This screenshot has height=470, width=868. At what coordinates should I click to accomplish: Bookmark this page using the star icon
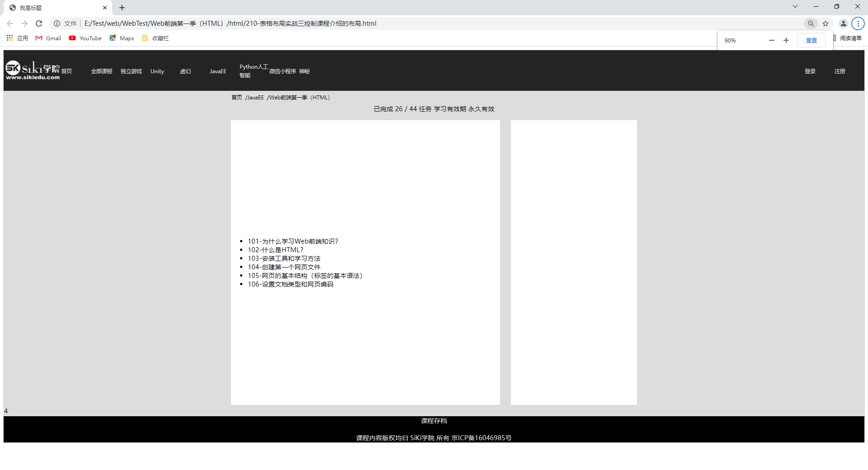click(x=826, y=23)
